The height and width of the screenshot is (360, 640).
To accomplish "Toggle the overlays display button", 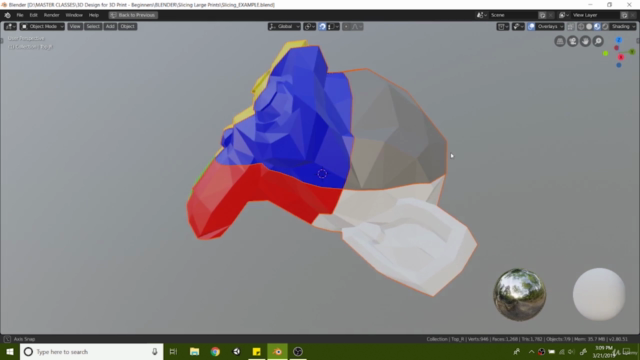I will click(x=531, y=27).
